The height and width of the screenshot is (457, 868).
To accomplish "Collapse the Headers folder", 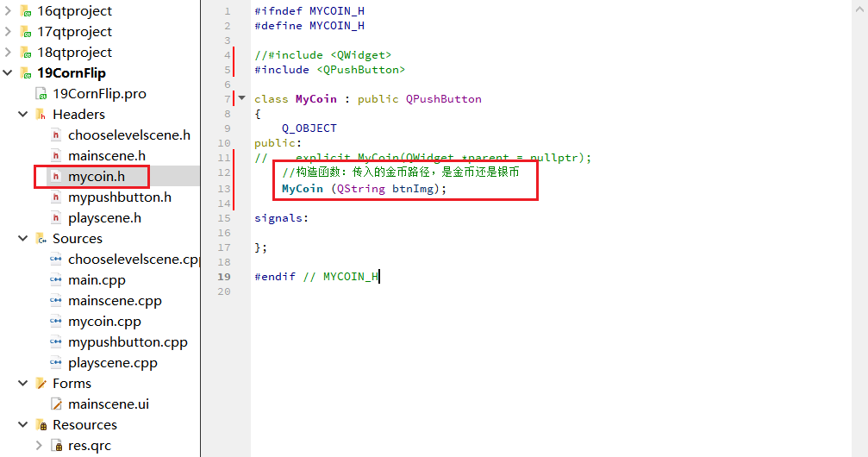I will tap(23, 114).
